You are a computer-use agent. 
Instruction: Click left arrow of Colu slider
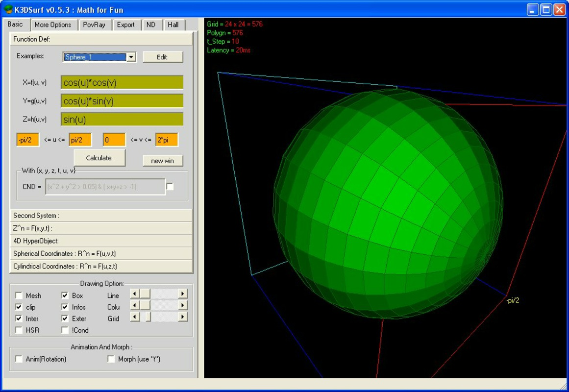point(135,305)
